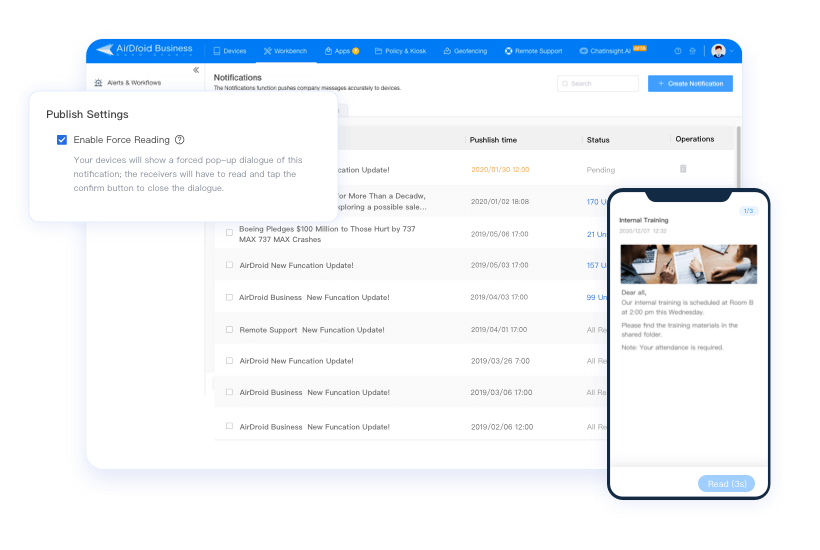Select checkbox for 2019/04/03 AirDroid Business row
820x550 pixels.
coord(229,297)
